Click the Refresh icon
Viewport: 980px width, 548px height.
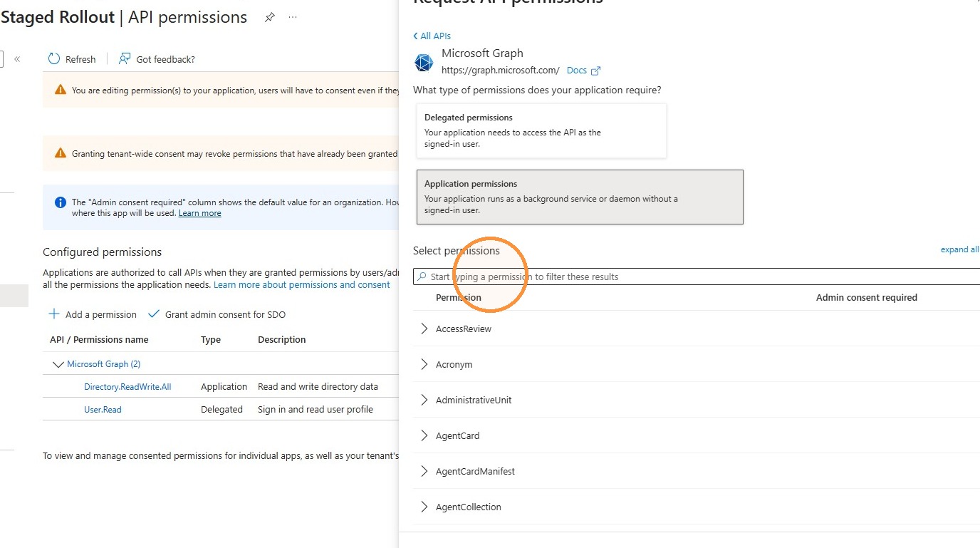coord(54,59)
